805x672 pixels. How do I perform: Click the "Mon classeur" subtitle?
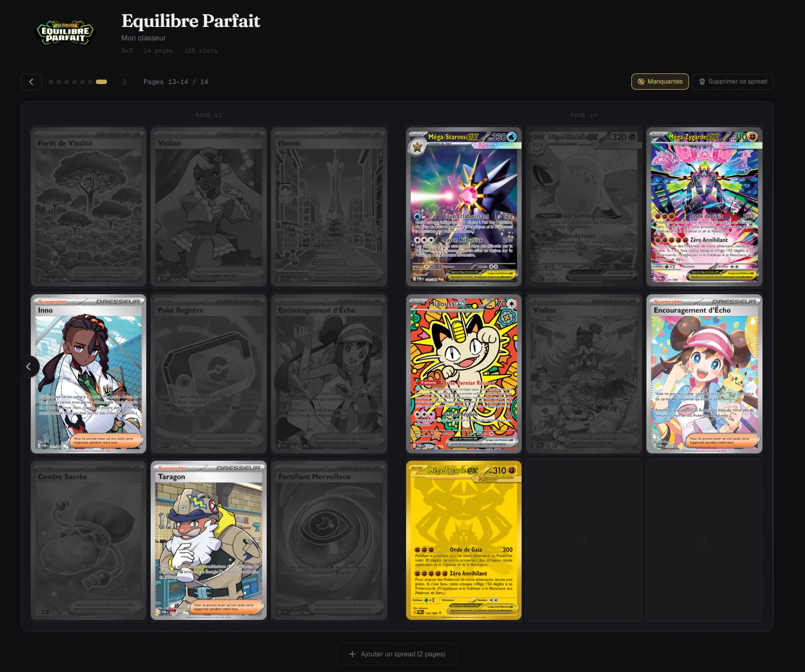[143, 38]
